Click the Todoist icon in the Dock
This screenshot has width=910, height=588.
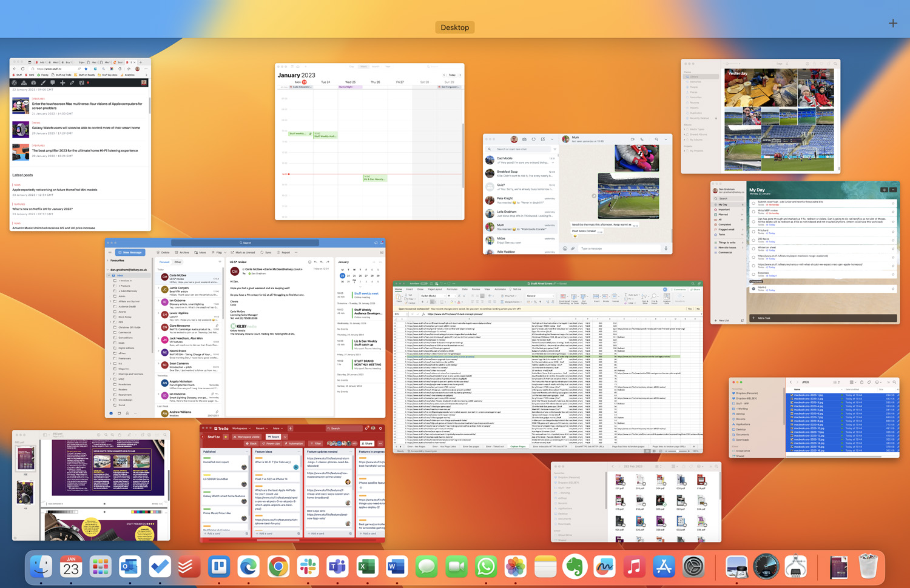pyautogui.click(x=189, y=567)
